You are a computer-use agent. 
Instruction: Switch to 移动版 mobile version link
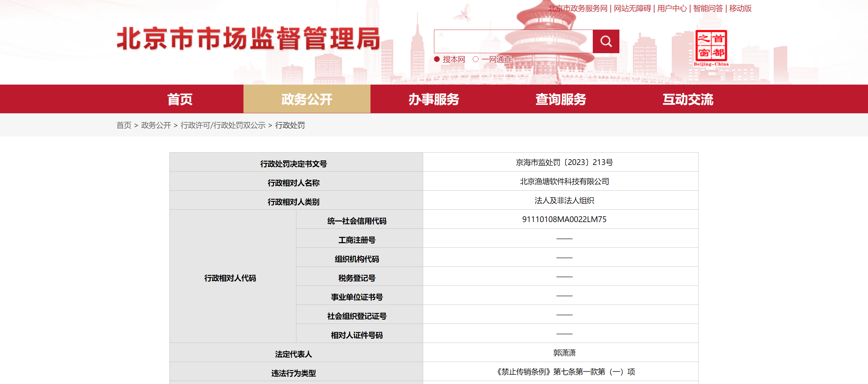click(740, 8)
